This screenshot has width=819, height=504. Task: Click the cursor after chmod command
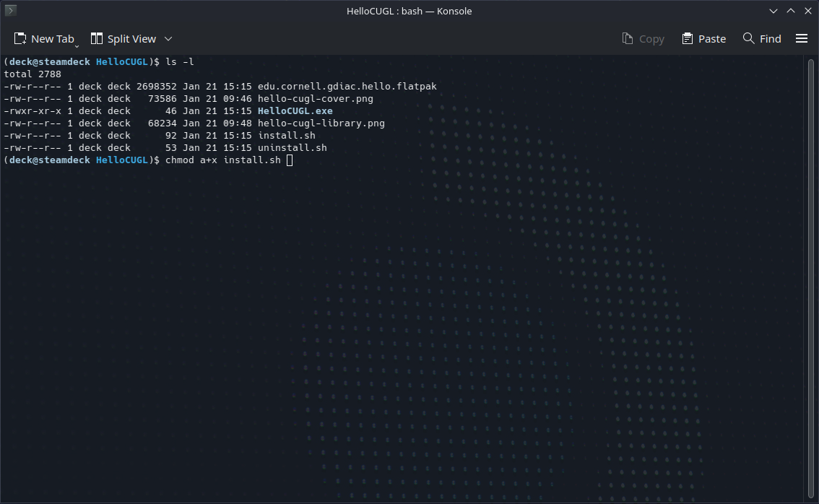pyautogui.click(x=290, y=160)
